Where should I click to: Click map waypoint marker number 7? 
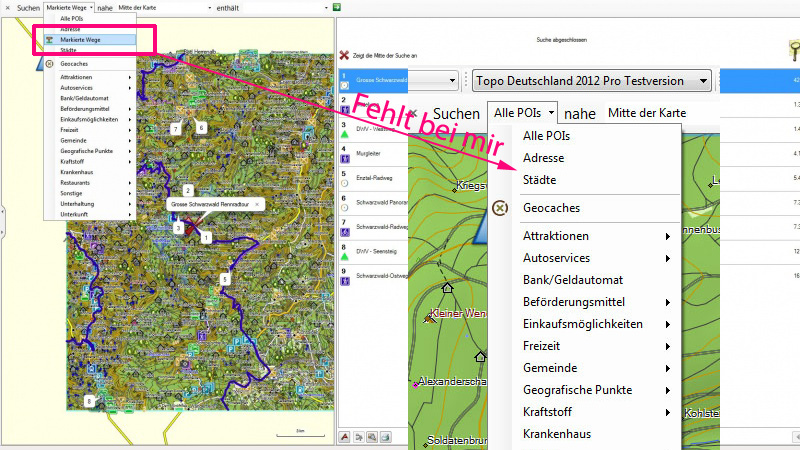pos(176,129)
